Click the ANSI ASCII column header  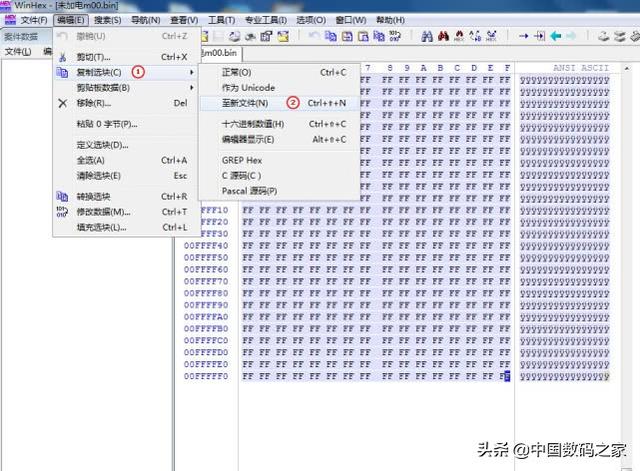[580, 68]
